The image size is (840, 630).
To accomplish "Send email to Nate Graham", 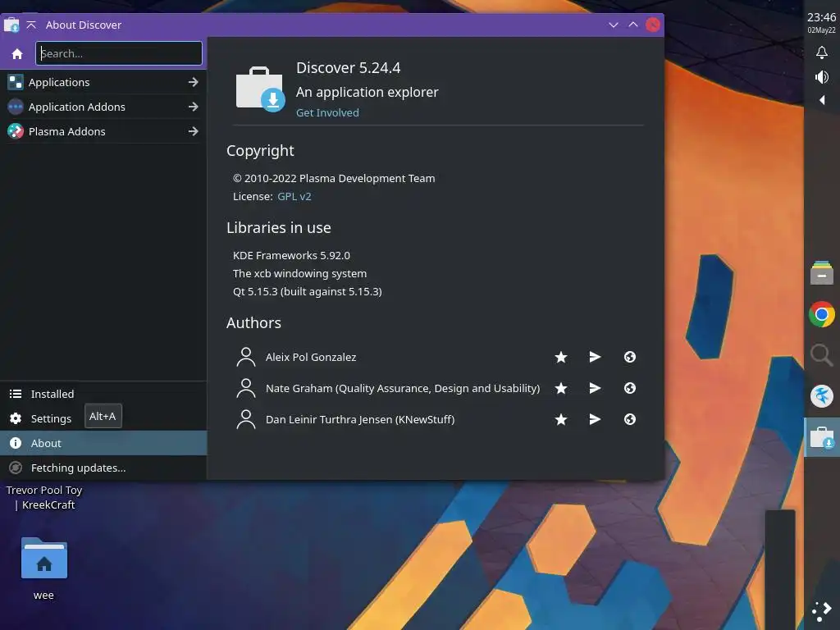I will 595,388.
